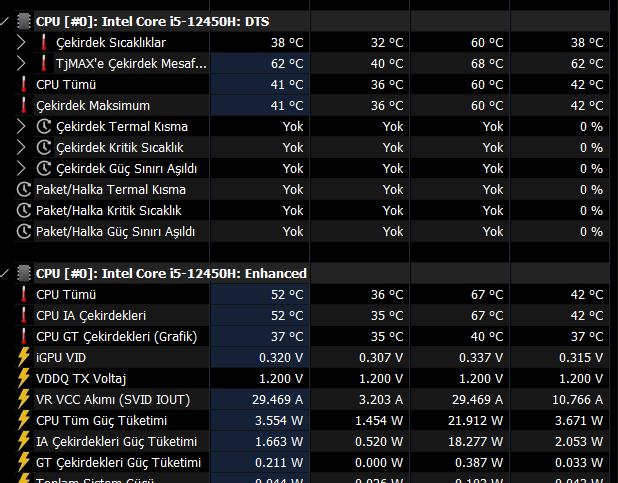Expand the Çekirdek Güç Sınırı Aşıldı row

(x=21, y=168)
